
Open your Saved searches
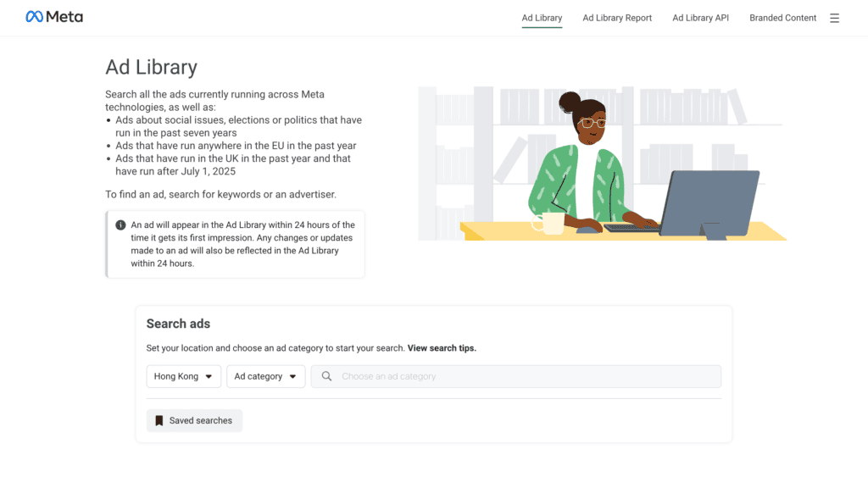point(194,420)
